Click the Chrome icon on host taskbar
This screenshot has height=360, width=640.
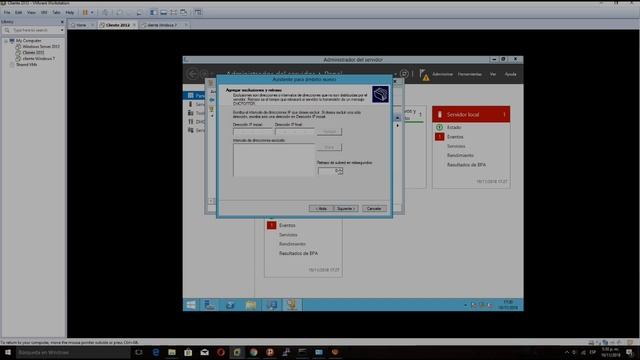tap(253, 352)
